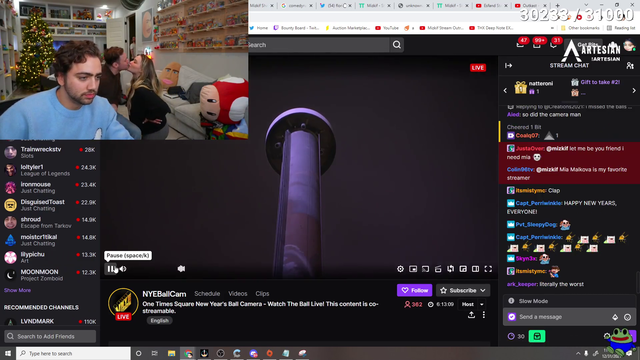Click the NYEBallCam channel name
Viewport: 640px width, 360px height.
click(164, 294)
